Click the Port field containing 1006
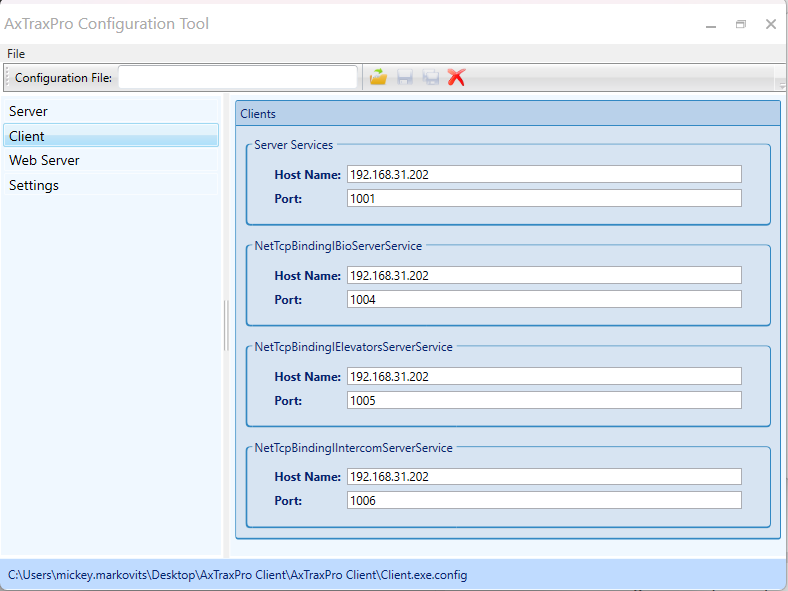This screenshot has height=591, width=788. click(x=544, y=500)
